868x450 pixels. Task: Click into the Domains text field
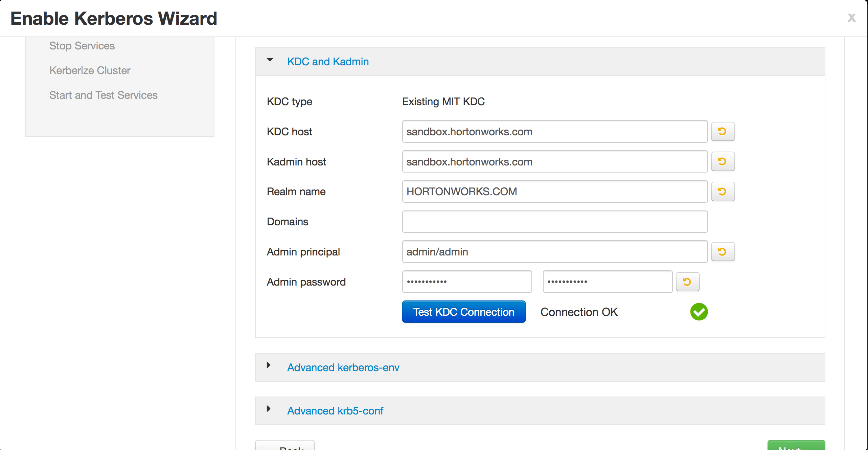554,222
